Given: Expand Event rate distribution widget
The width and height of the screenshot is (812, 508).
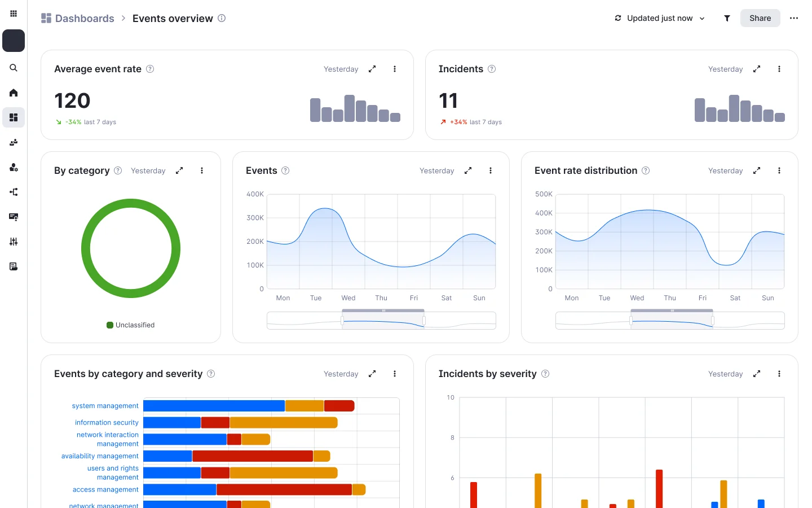Looking at the screenshot, I should pyautogui.click(x=757, y=170).
